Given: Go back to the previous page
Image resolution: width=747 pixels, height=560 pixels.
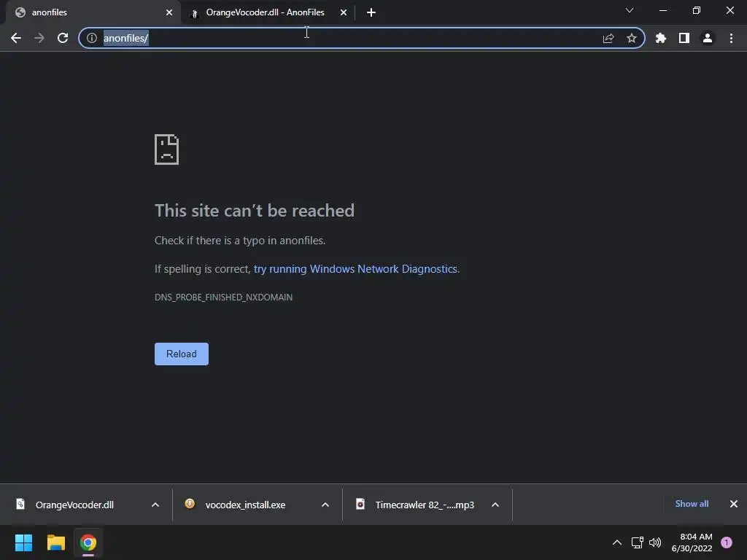Looking at the screenshot, I should [16, 38].
